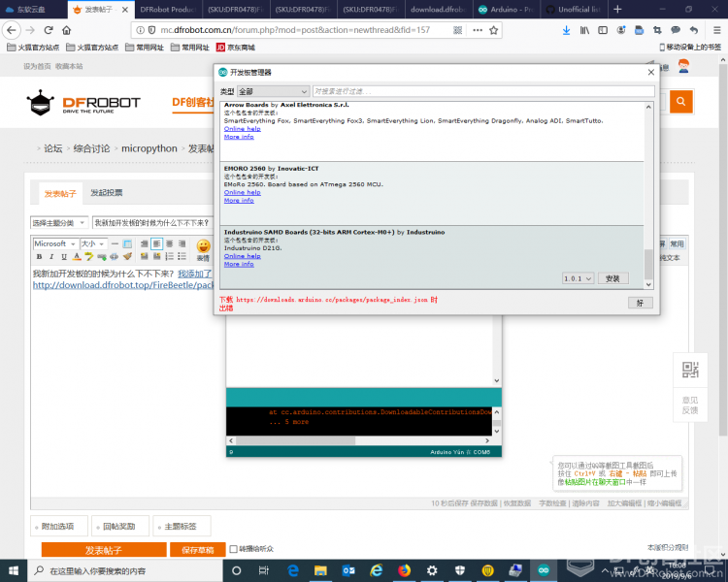Select the 发表帖子 post tab
This screenshot has height=582, width=728.
click(60, 194)
